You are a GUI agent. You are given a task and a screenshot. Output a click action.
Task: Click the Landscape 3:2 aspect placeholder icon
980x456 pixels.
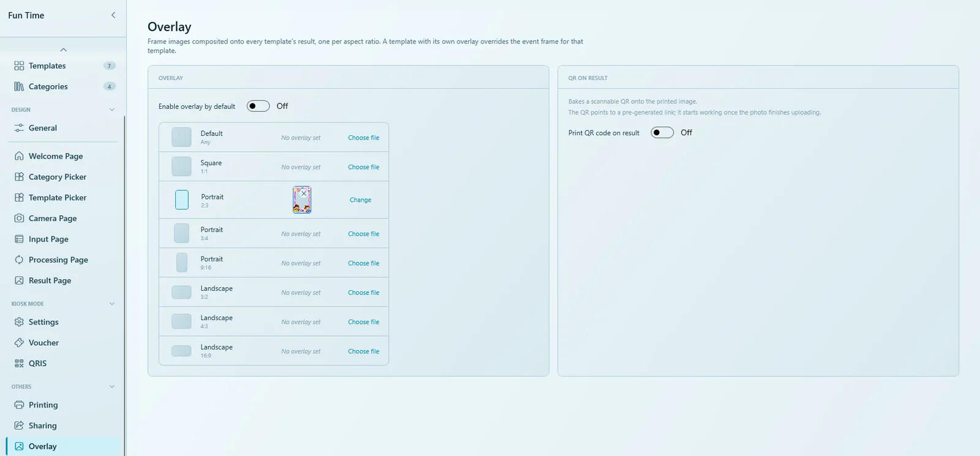(x=181, y=292)
